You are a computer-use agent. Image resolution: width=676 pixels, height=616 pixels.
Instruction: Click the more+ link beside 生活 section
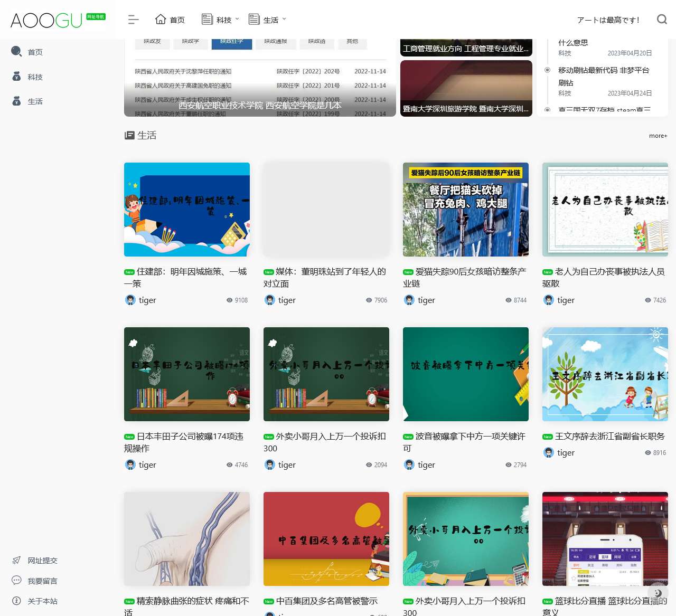click(x=658, y=136)
